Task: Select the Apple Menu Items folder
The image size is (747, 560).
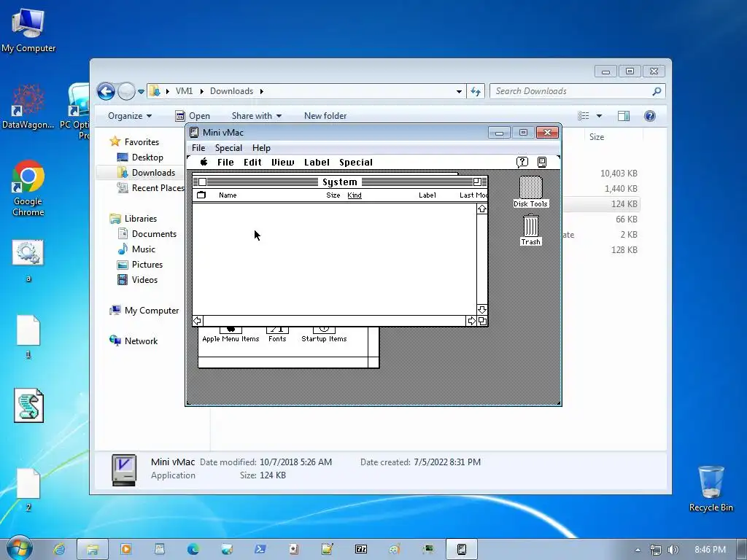Action: (231, 334)
